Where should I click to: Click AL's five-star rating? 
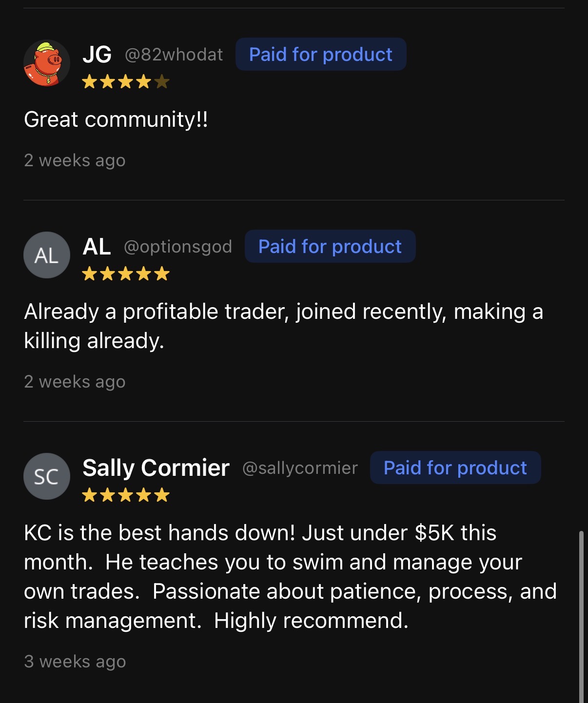pos(126,274)
